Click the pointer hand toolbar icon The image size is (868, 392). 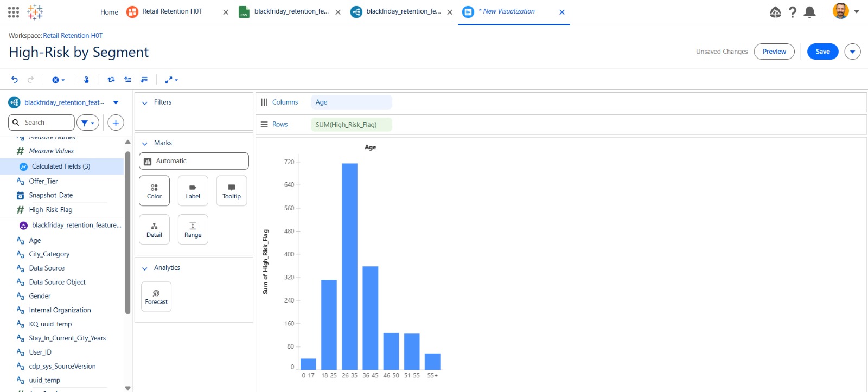coord(86,80)
